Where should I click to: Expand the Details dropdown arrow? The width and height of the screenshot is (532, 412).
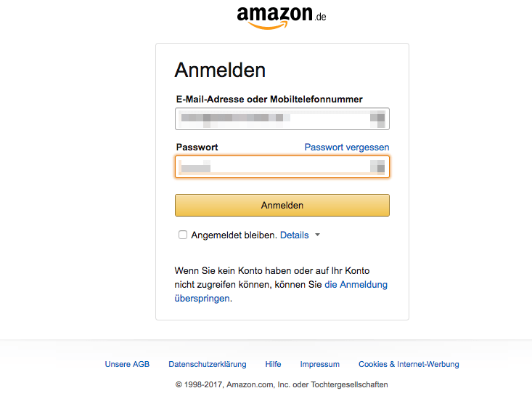[318, 235]
